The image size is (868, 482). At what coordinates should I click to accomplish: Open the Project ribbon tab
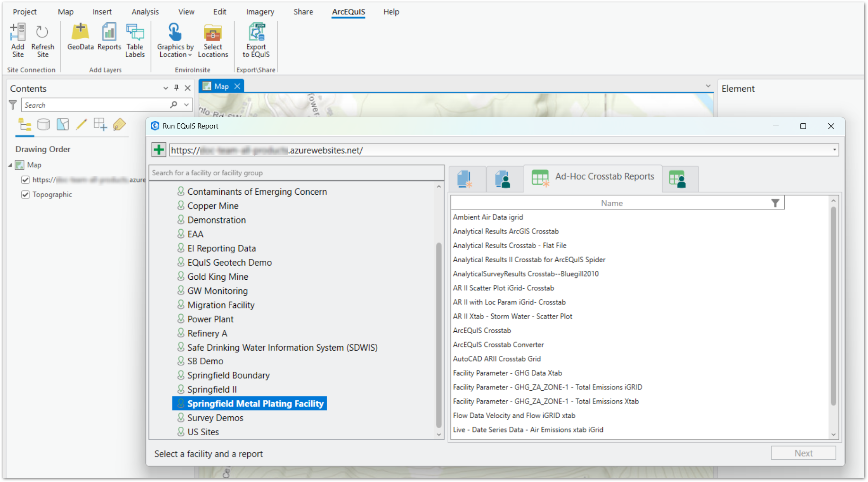(25, 12)
